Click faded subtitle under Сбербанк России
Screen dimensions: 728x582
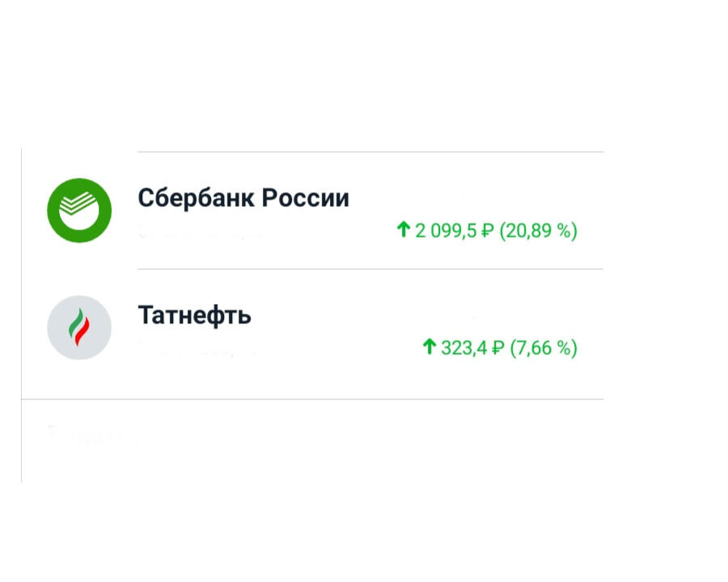[x=206, y=232]
